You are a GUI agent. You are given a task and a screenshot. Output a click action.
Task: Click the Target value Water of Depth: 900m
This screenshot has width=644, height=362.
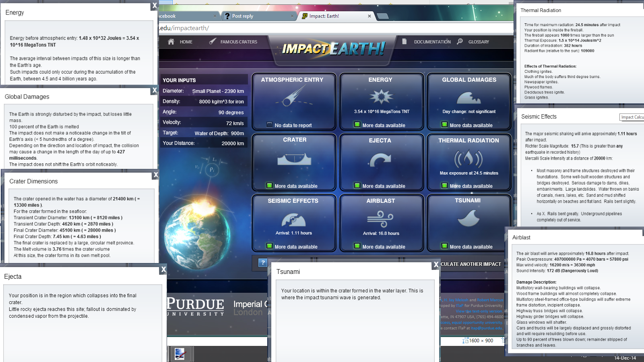point(219,133)
